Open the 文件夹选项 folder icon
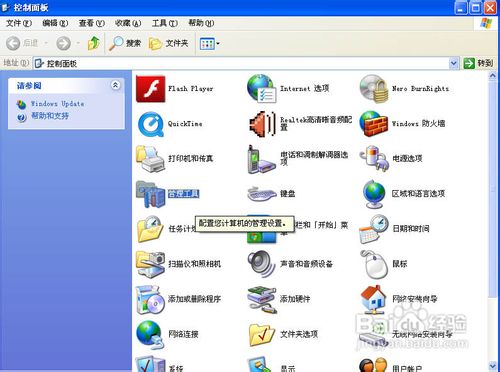Viewport: 500px width, 372px height. 262,334
